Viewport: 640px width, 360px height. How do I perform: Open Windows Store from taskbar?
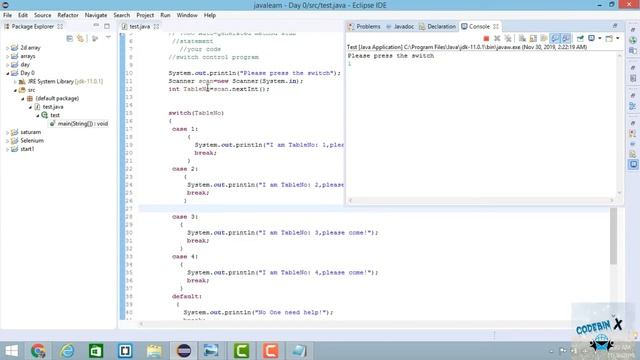point(96,351)
